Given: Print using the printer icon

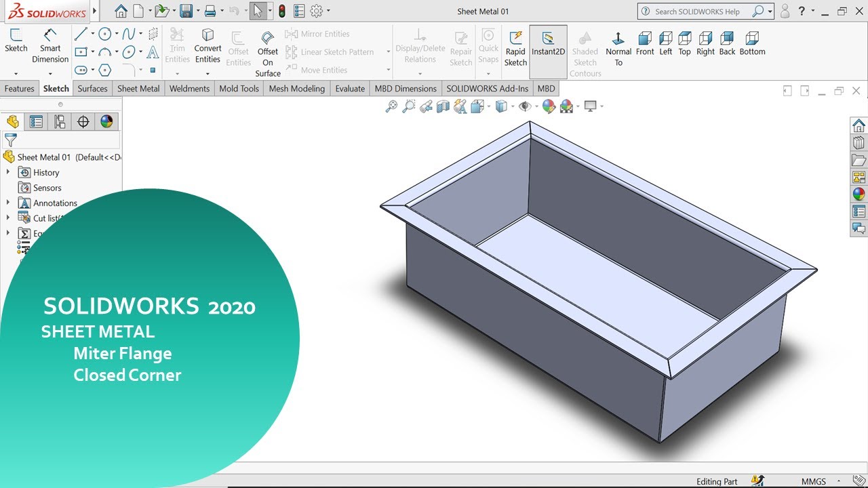Looking at the screenshot, I should [210, 11].
